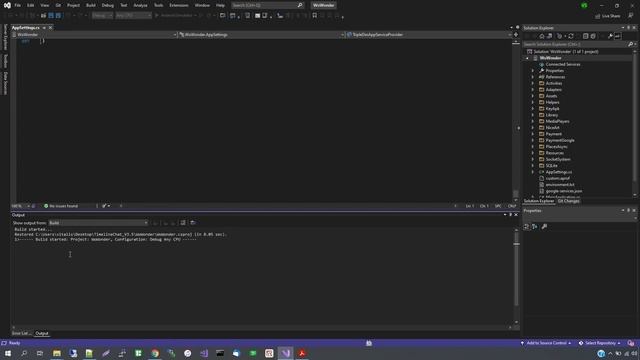Toggle Preview Selected Items in Solution Explorer
Viewport: 640px width, 360px height.
click(x=618, y=36)
